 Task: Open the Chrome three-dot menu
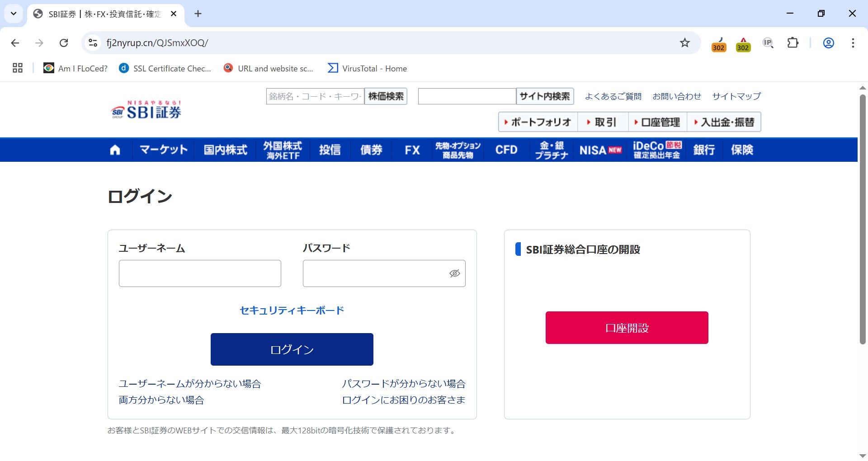tap(853, 43)
